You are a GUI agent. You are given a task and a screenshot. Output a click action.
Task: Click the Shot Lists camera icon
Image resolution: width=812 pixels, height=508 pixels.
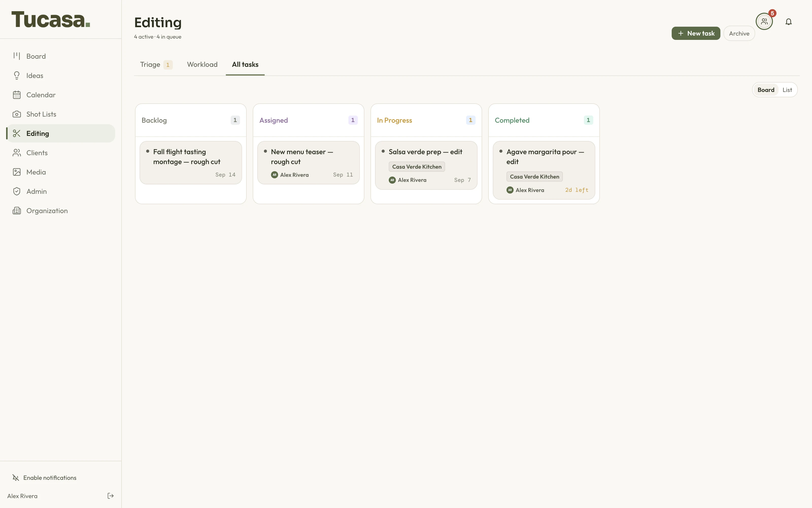17,114
